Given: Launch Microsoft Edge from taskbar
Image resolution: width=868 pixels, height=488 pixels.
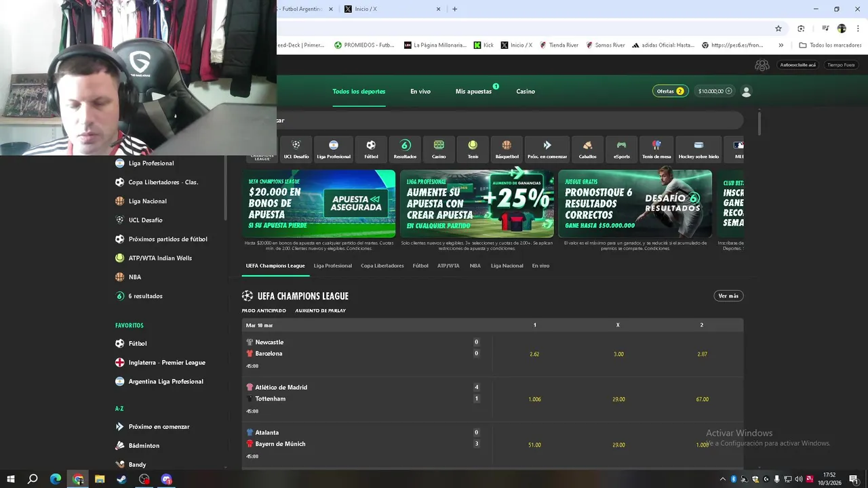Looking at the screenshot, I should tap(56, 479).
